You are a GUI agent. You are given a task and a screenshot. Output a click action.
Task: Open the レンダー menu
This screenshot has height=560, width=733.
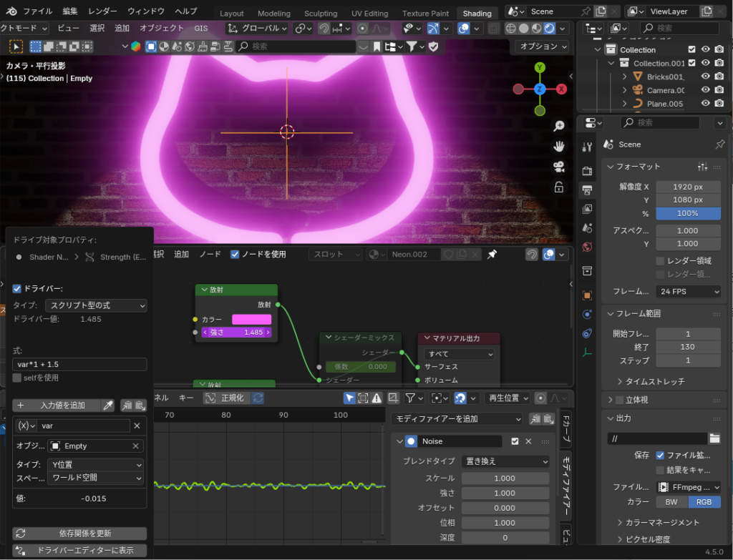click(x=102, y=11)
